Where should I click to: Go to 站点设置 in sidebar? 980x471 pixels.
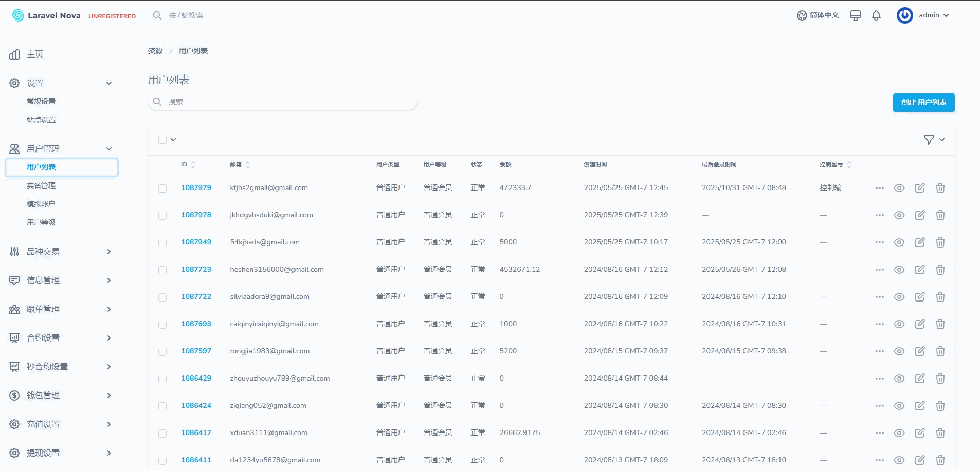[x=41, y=120]
